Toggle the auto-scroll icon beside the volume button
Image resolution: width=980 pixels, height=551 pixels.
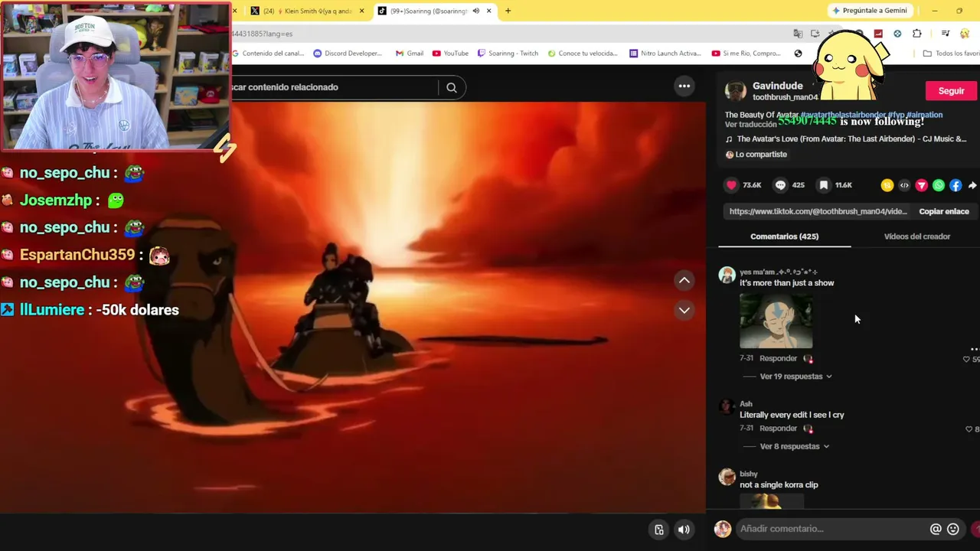pos(658,530)
